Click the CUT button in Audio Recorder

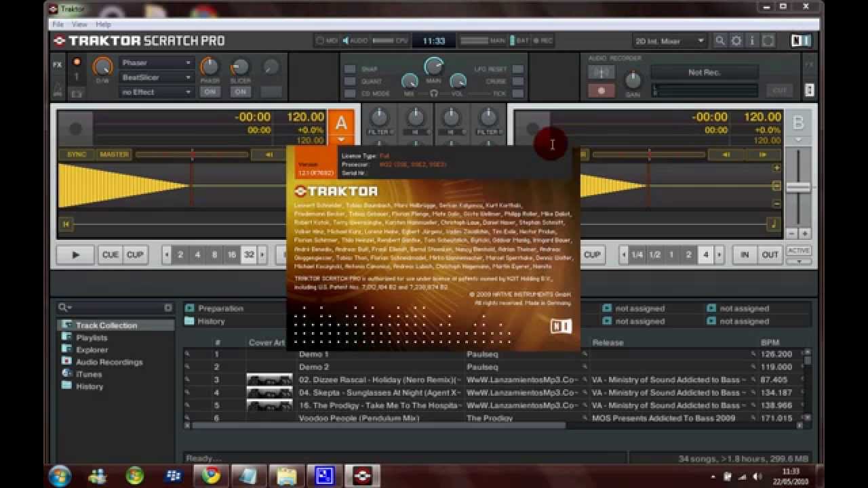(x=780, y=90)
